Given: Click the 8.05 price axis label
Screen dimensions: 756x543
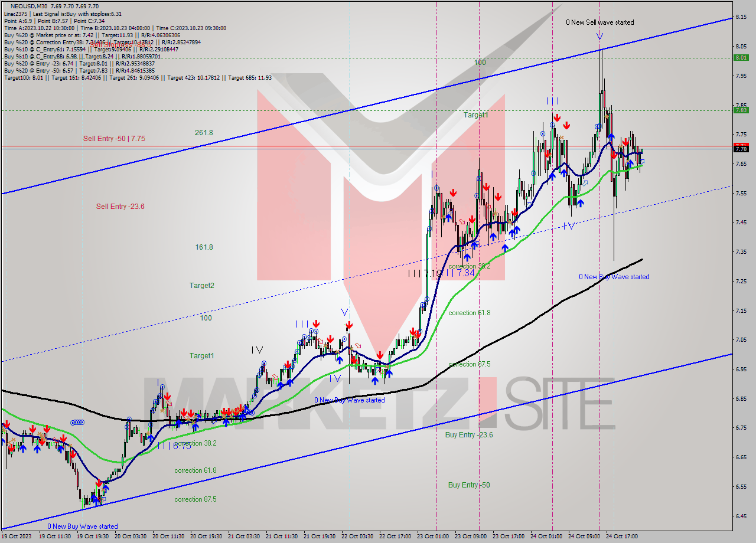Looking at the screenshot, I should click(x=741, y=46).
